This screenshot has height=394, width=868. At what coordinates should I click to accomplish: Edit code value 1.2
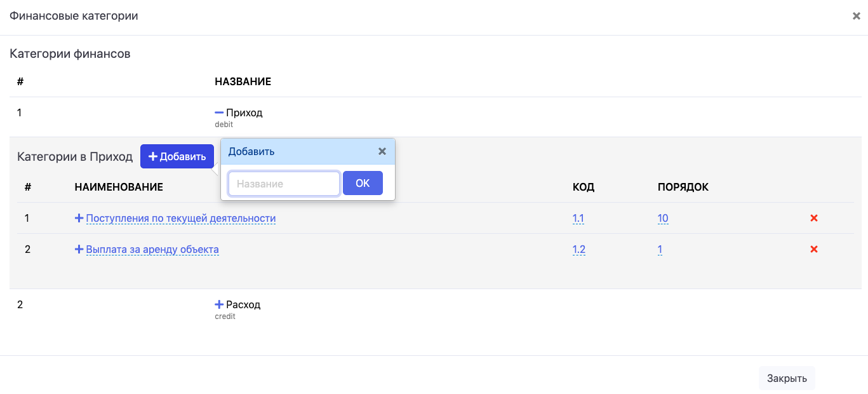(x=578, y=249)
